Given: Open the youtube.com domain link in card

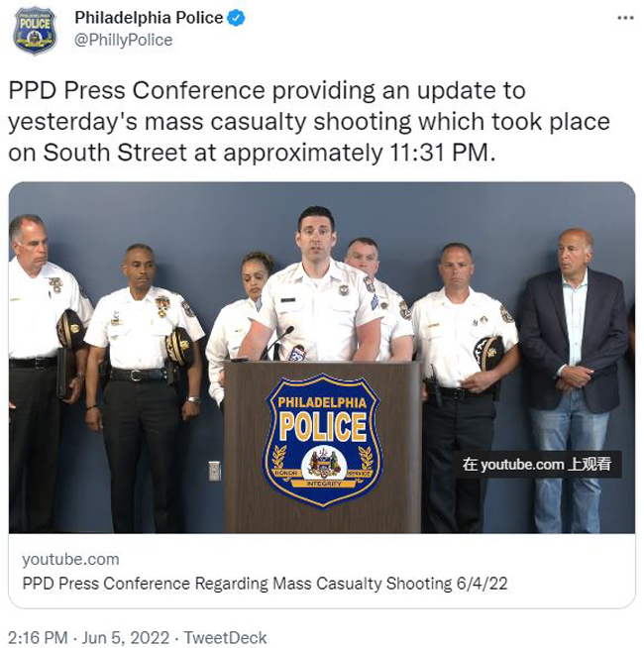Looking at the screenshot, I should 70,559.
